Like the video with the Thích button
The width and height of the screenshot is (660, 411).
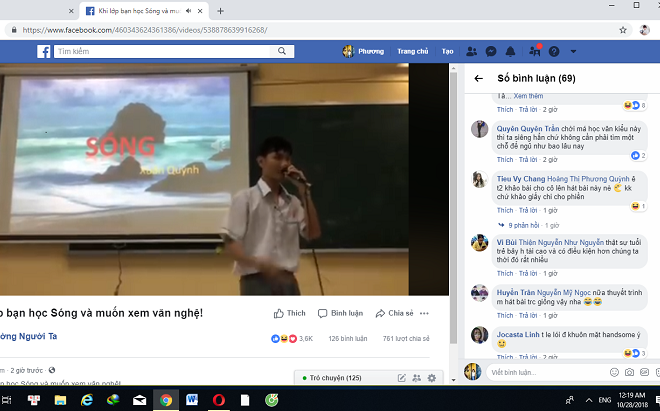click(289, 313)
